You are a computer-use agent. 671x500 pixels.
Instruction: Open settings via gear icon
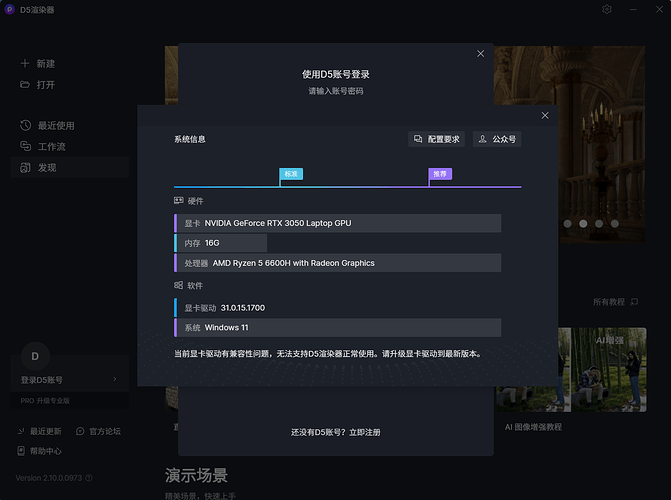[x=607, y=9]
